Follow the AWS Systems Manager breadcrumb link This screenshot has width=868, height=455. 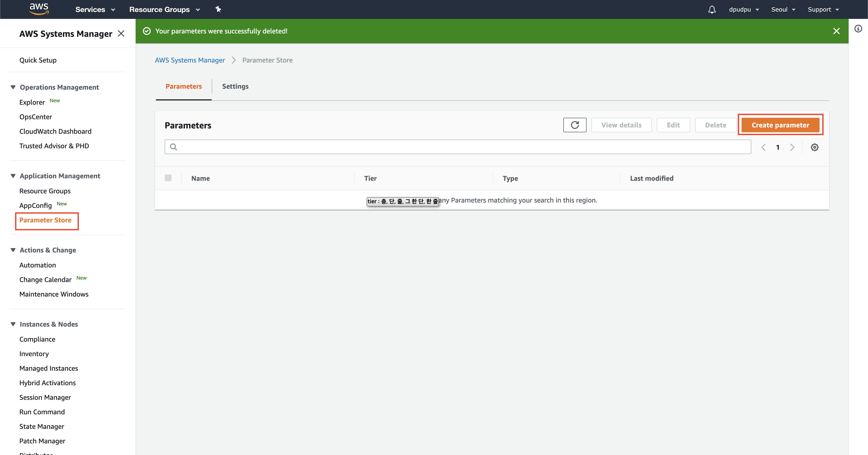(190, 60)
